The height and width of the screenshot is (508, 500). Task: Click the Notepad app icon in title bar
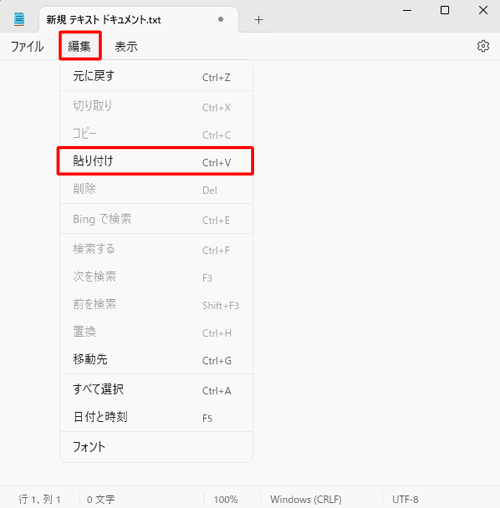[19, 19]
